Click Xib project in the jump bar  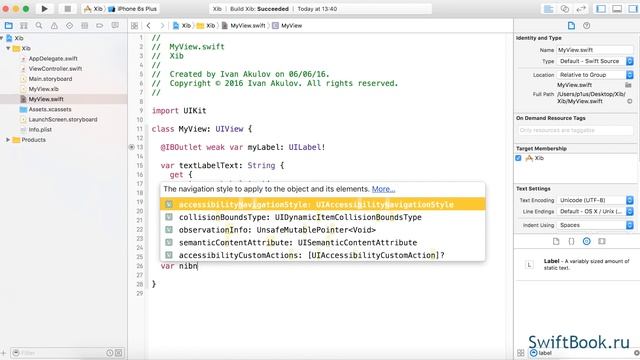182,26
